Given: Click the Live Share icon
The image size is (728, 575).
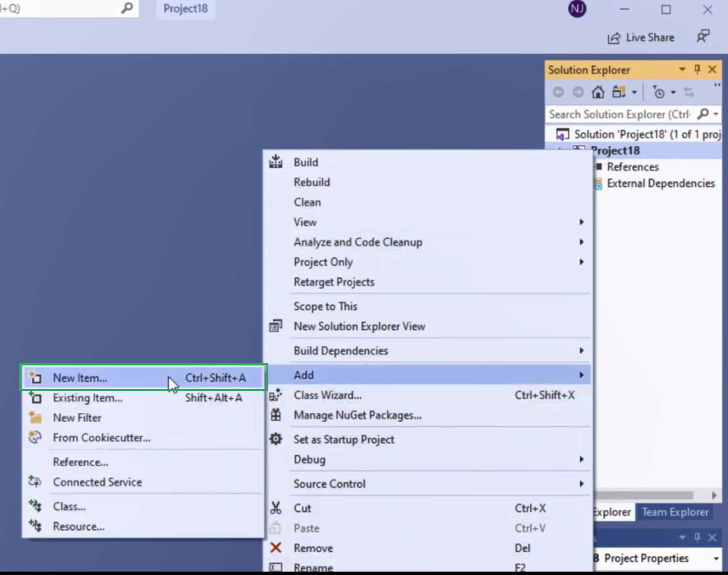Looking at the screenshot, I should 614,38.
